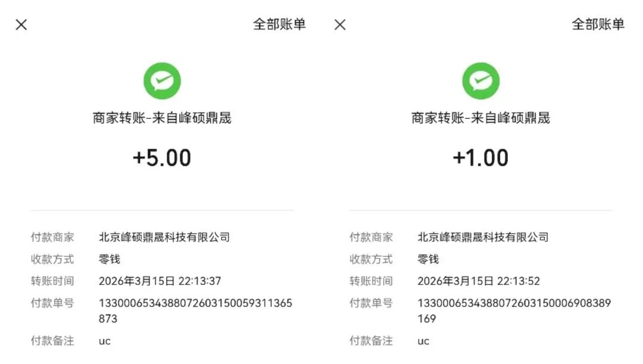Click left title 商家转账-来自峰硕鼎晟

162,118
